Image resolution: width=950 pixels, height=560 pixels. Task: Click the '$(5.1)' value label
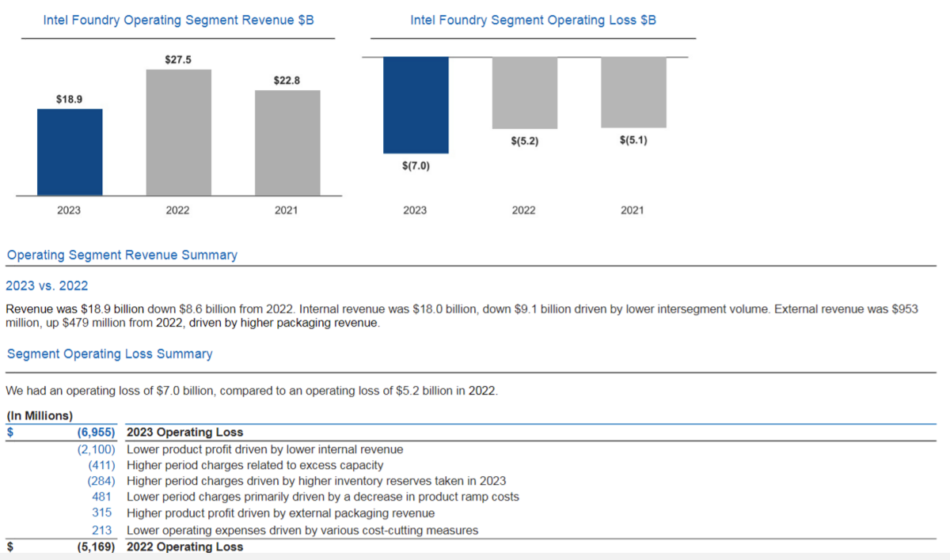pyautogui.click(x=633, y=141)
